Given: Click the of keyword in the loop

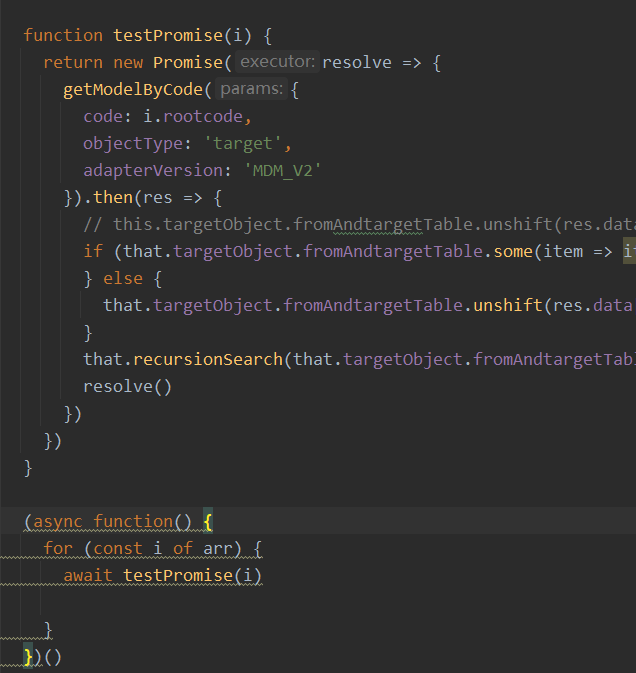Looking at the screenshot, I should pyautogui.click(x=183, y=549).
